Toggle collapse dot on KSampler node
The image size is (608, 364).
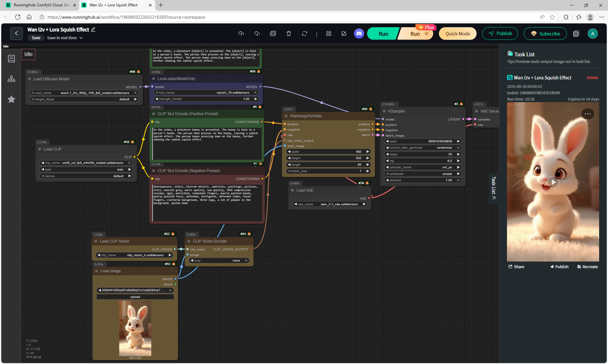pos(384,111)
